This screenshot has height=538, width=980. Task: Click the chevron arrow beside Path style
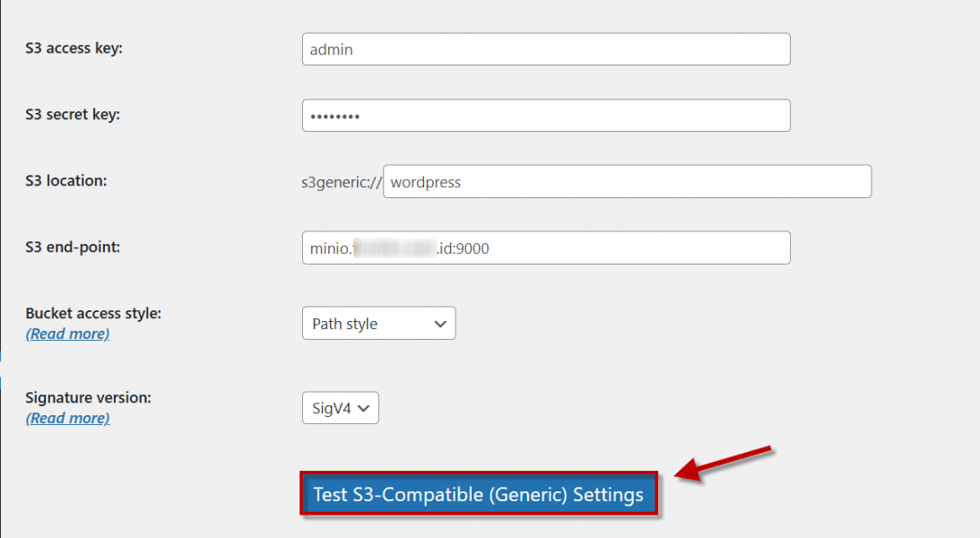point(440,324)
